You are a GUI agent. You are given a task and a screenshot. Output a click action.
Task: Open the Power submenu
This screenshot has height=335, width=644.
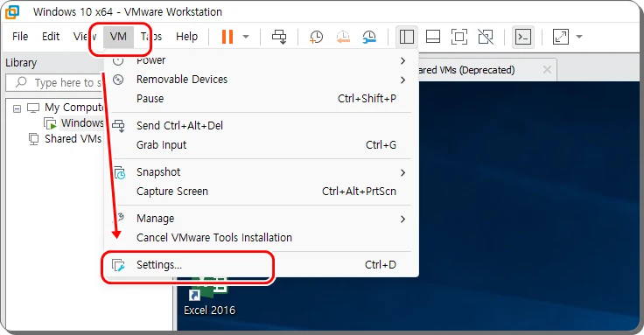(x=262, y=60)
